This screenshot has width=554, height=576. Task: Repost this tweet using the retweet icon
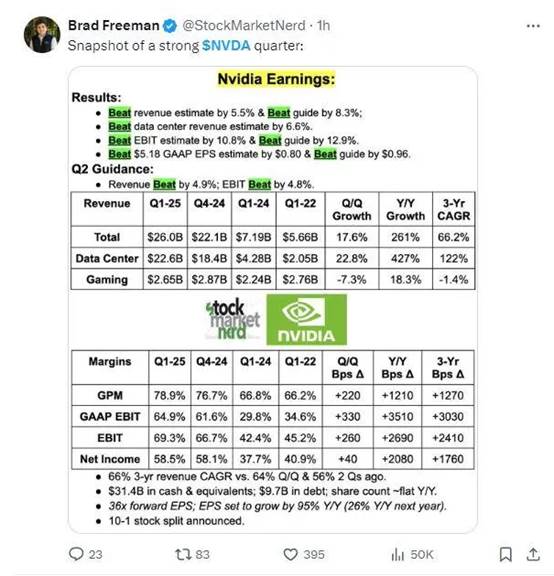pos(182,554)
